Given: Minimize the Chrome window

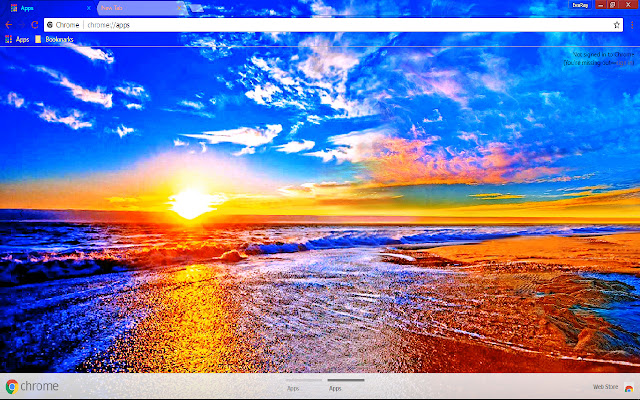Looking at the screenshot, I should (600, 5).
